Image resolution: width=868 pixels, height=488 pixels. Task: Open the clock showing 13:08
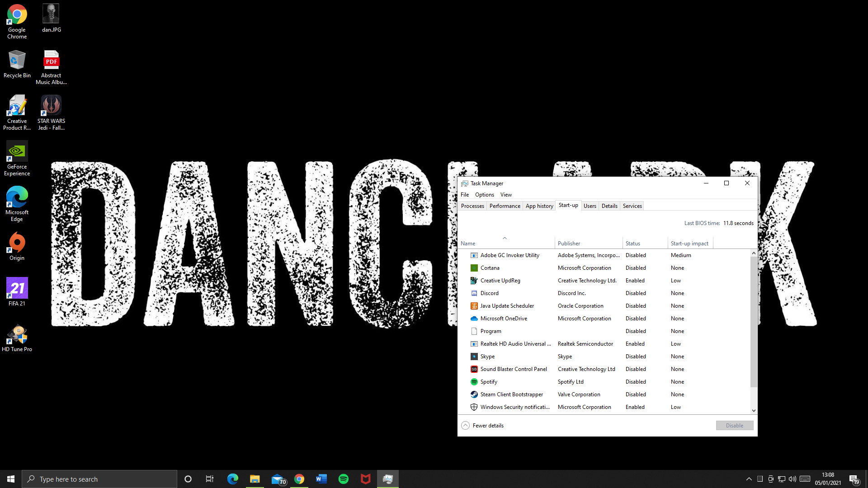pyautogui.click(x=828, y=479)
